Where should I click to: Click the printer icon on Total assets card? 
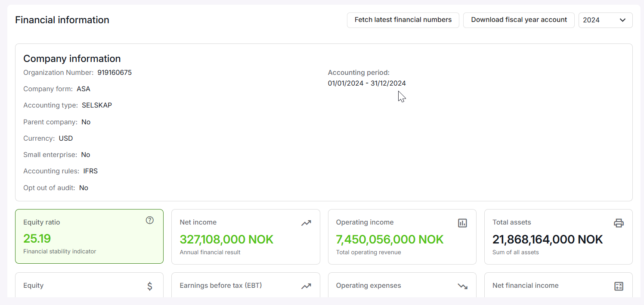click(x=619, y=223)
